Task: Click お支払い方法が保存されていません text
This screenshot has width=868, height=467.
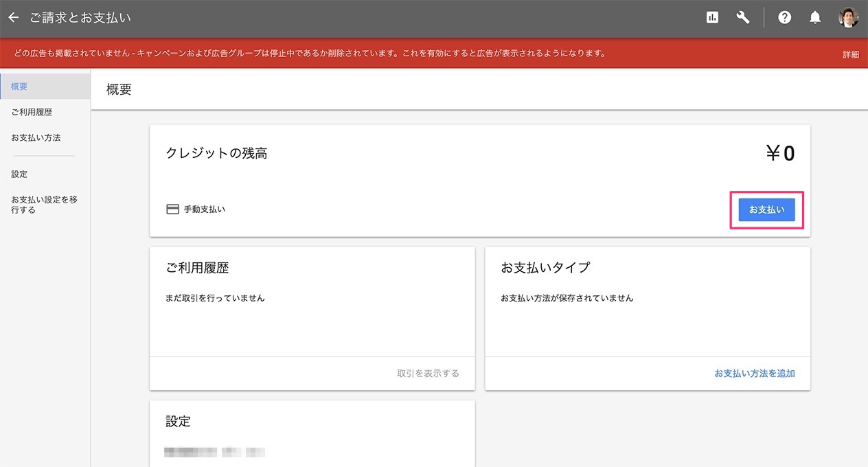Action: coord(567,298)
